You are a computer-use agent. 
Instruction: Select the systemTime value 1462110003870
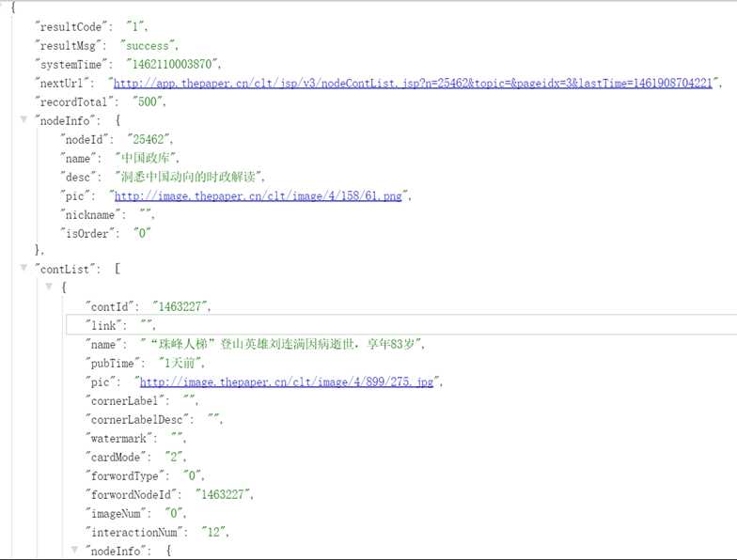coord(171,64)
